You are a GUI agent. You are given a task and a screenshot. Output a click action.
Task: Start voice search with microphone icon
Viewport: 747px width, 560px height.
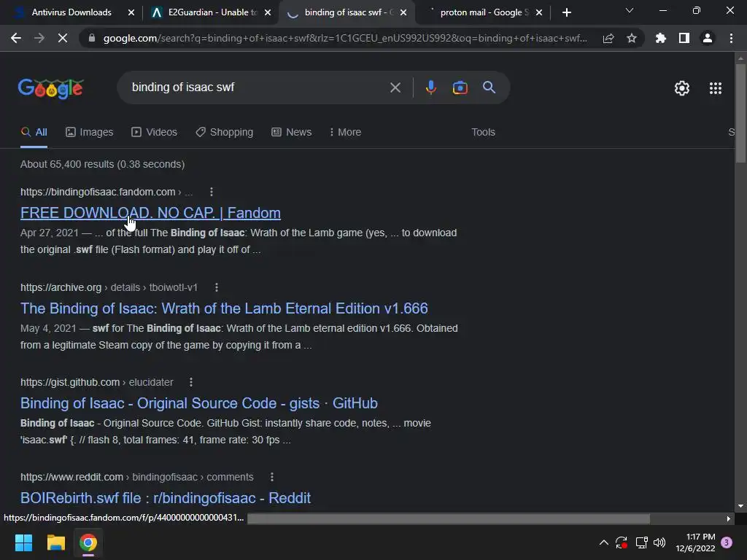430,87
